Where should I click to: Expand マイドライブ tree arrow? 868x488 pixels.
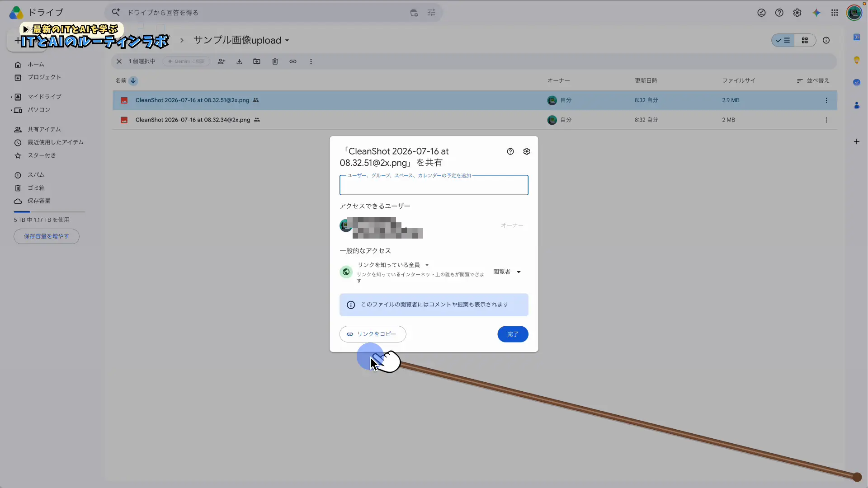[x=11, y=97]
